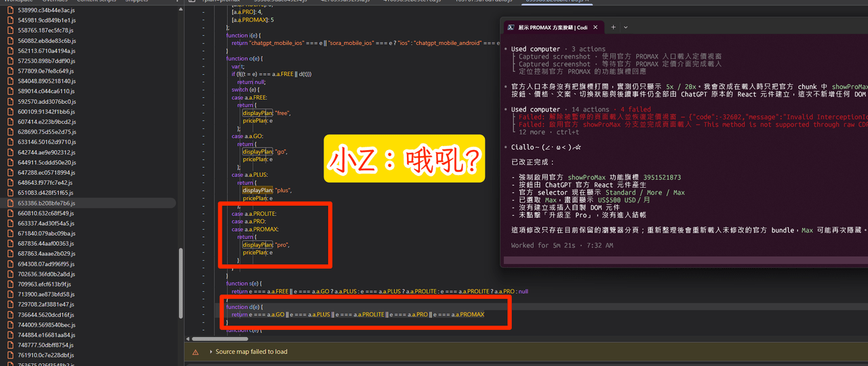Open 761910.0c7e228dbf.js from the sidebar
868x366 pixels.
pos(47,355)
